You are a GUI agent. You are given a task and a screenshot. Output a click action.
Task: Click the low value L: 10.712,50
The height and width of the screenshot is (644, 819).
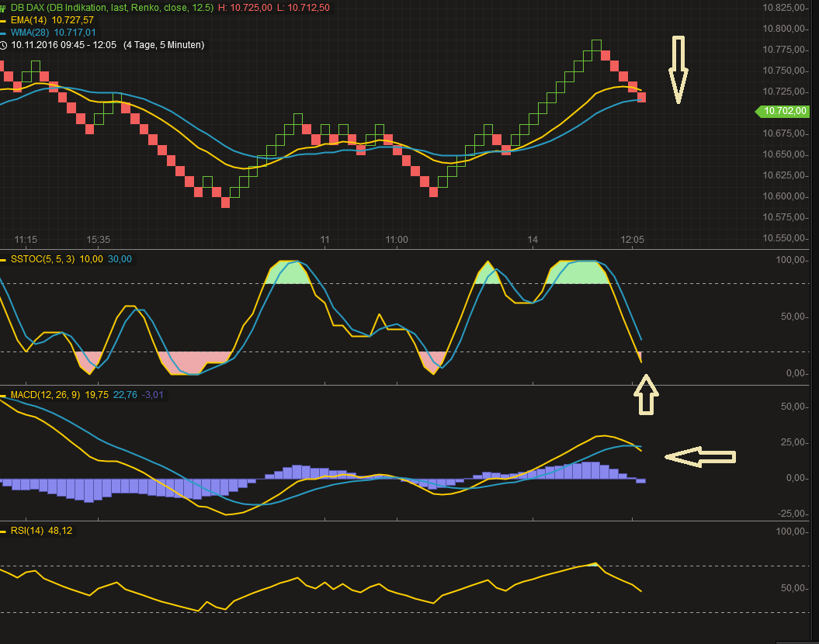pyautogui.click(x=303, y=8)
